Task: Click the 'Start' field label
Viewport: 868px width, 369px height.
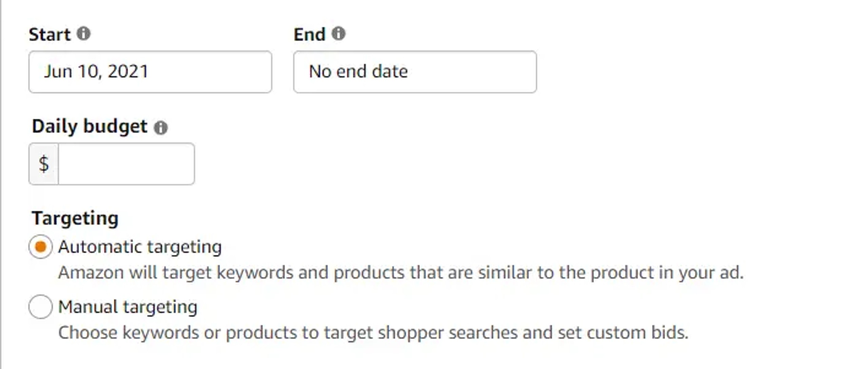Action: click(x=50, y=34)
